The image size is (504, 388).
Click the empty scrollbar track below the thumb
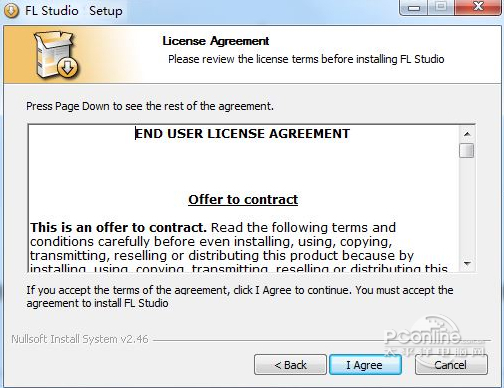[467, 207]
